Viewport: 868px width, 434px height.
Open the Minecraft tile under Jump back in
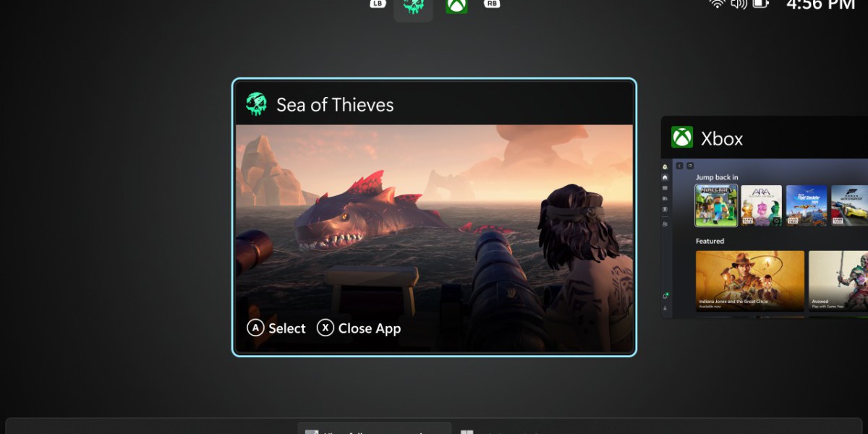point(716,206)
